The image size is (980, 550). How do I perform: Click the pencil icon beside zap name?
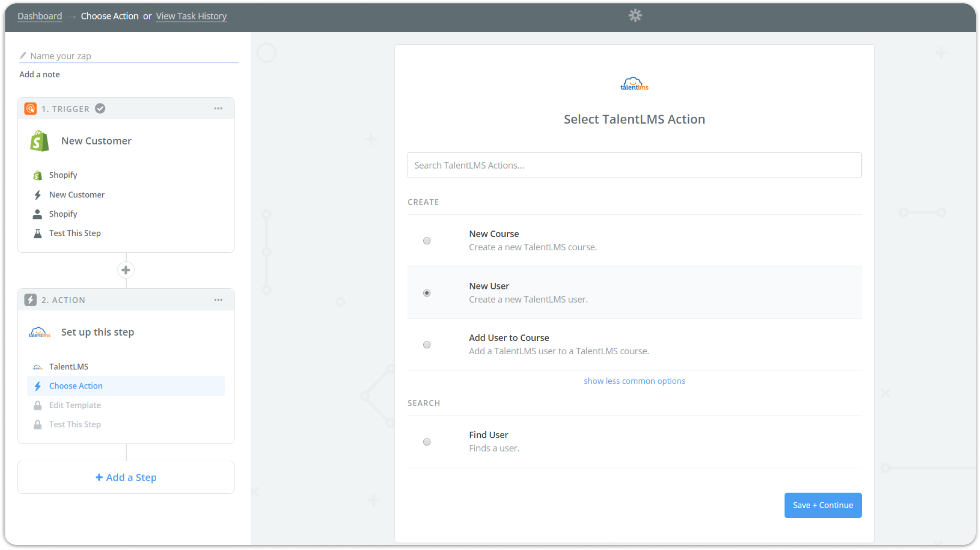point(23,55)
